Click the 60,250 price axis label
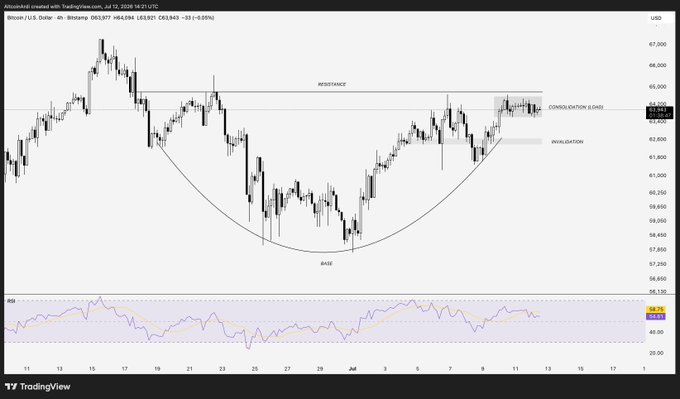 tap(658, 193)
